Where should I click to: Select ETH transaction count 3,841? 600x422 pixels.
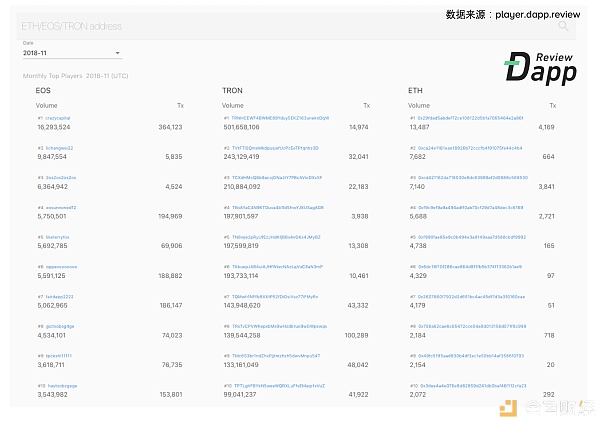(546, 186)
